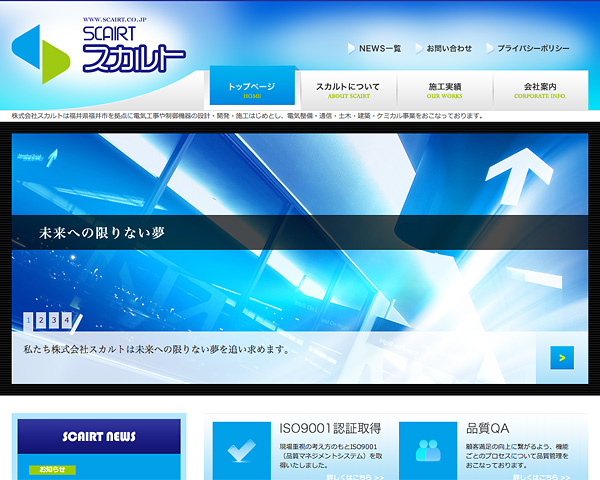Click the blue next-arrow button on slider
The height and width of the screenshot is (480, 600).
coord(562,358)
